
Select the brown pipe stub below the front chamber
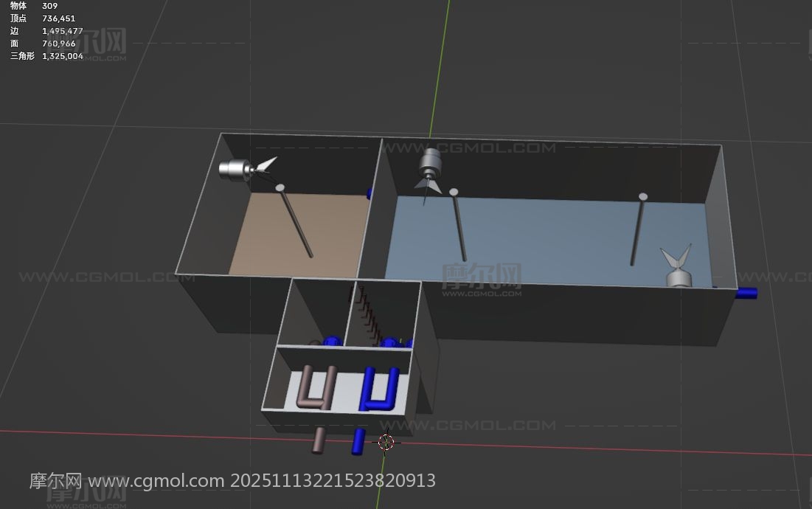point(319,439)
